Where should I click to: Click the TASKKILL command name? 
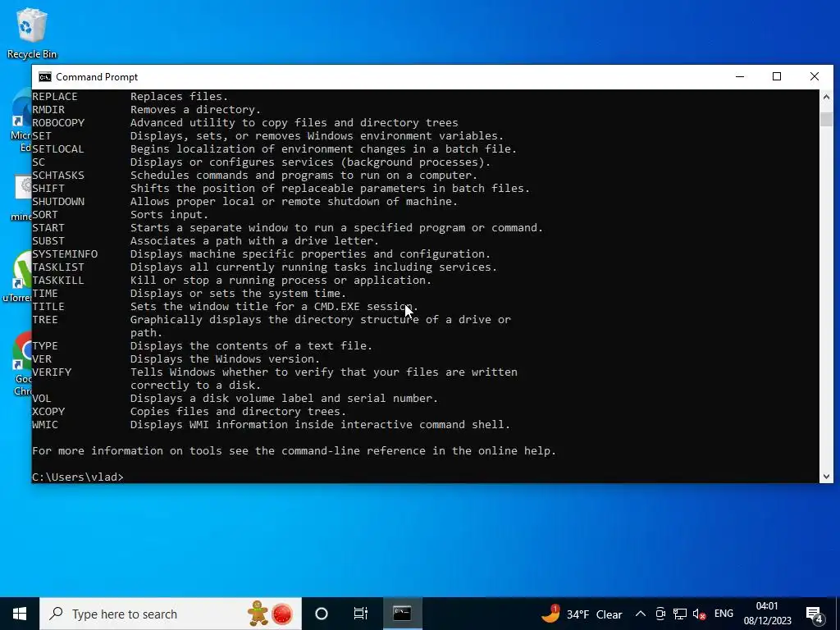(x=58, y=281)
